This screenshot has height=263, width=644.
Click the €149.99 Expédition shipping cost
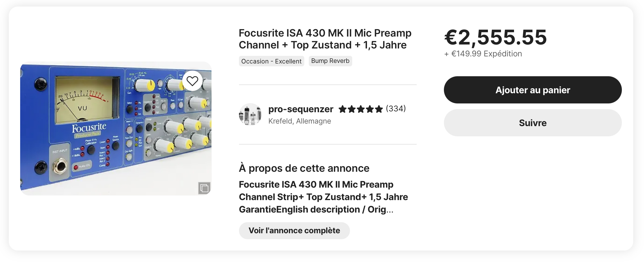tap(483, 54)
